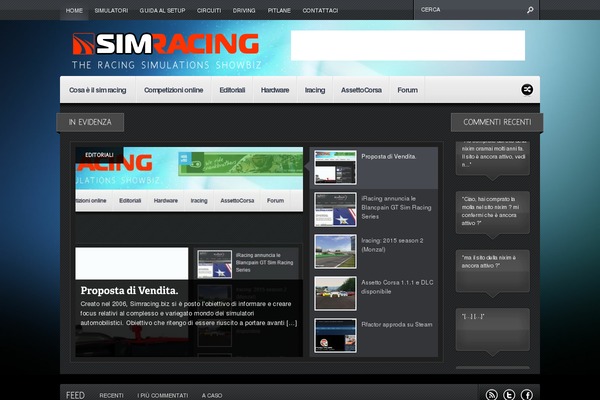Screen dimensions: 600x400
Task: Switch feed to A CASO tab
Action: pyautogui.click(x=212, y=395)
